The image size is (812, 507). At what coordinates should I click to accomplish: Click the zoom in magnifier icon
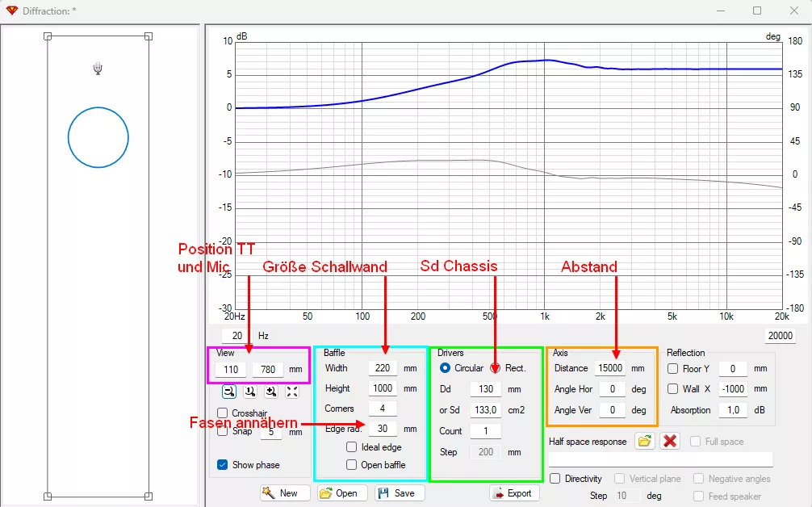pos(271,392)
